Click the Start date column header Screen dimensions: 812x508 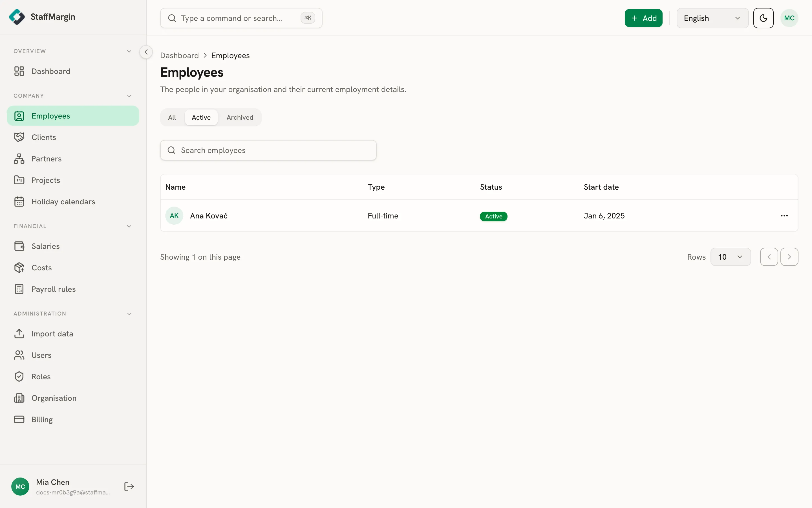tap(601, 187)
